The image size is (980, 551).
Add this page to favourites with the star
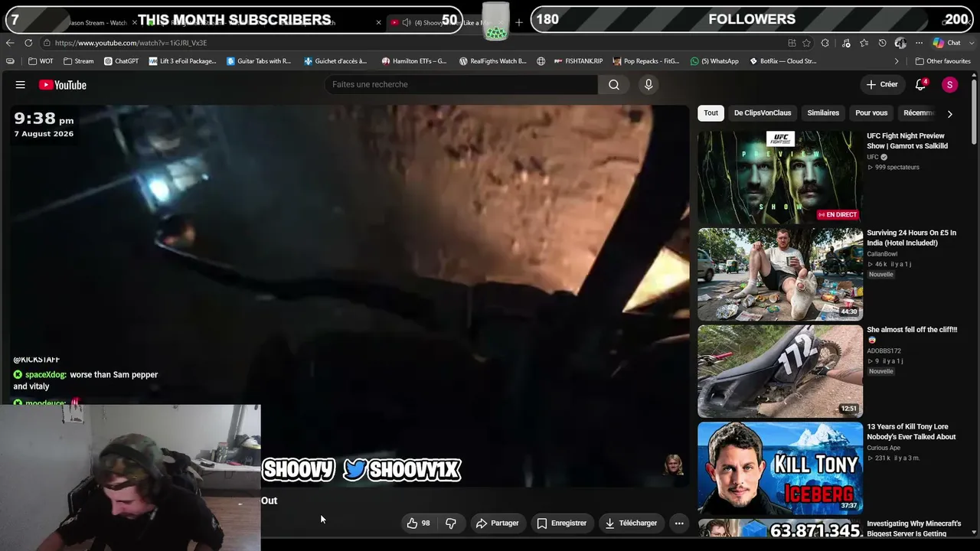806,43
